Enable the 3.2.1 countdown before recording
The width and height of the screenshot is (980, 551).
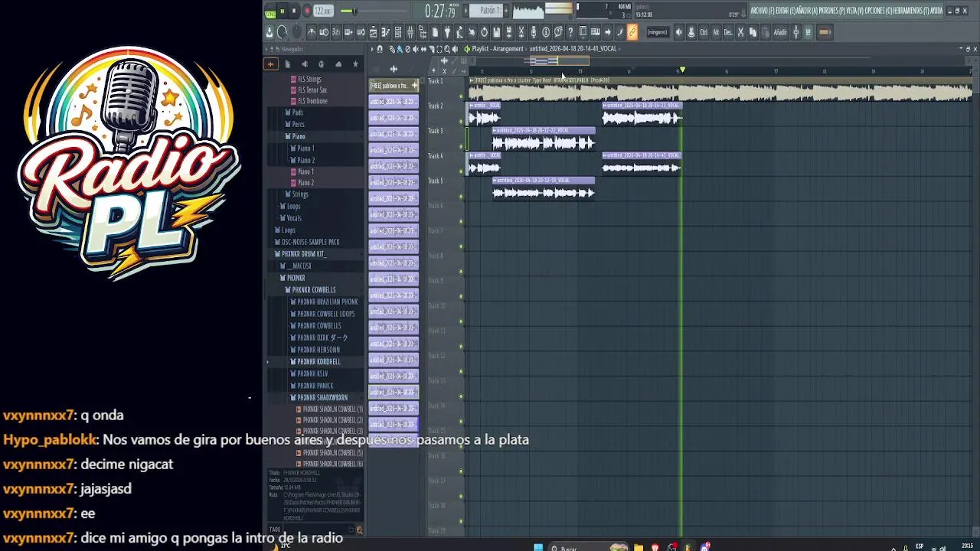point(335,31)
